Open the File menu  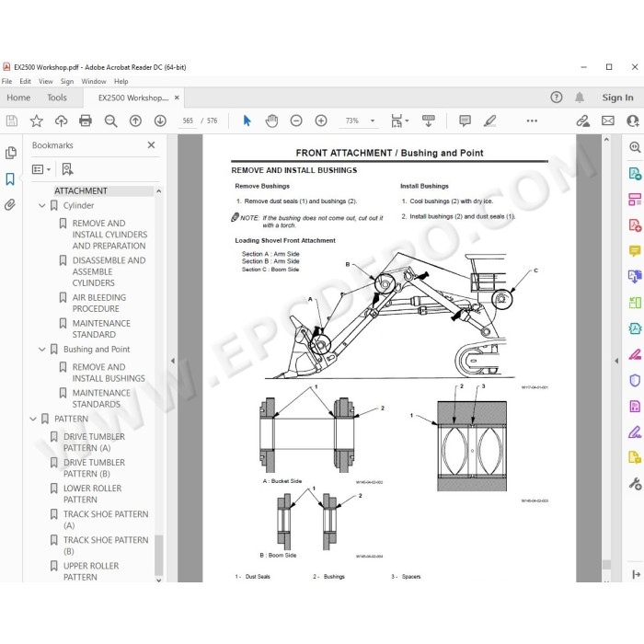tap(6, 81)
